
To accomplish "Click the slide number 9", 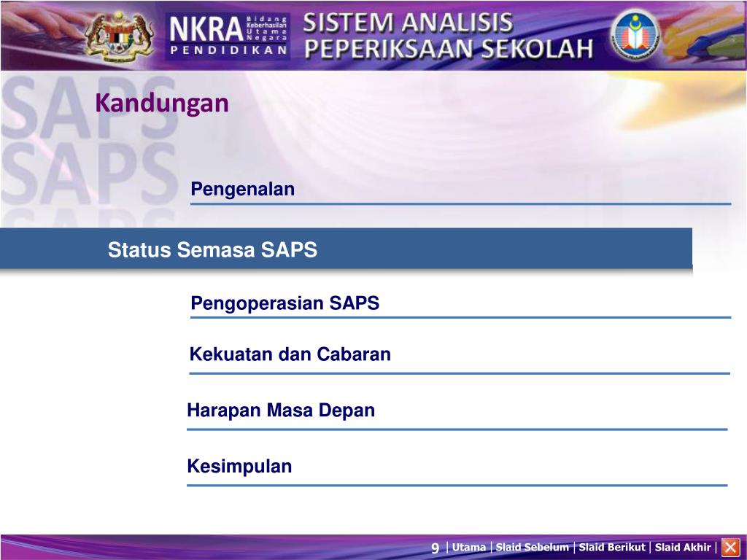I will point(435,548).
